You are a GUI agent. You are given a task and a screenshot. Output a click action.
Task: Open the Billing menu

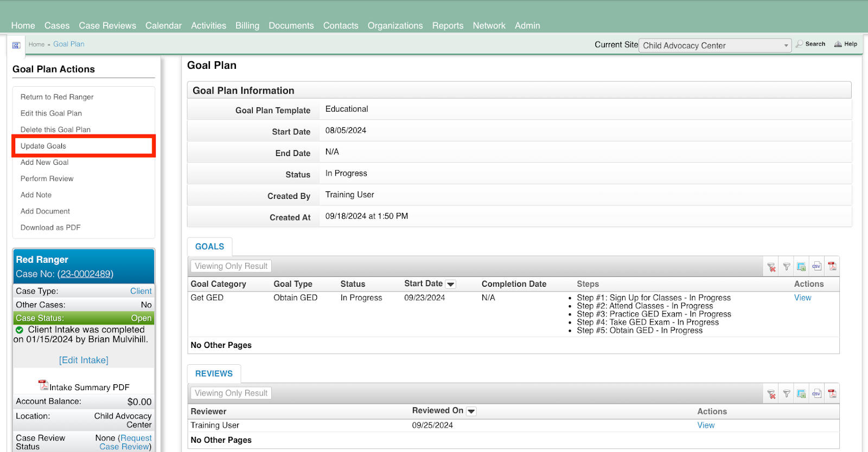(x=247, y=25)
